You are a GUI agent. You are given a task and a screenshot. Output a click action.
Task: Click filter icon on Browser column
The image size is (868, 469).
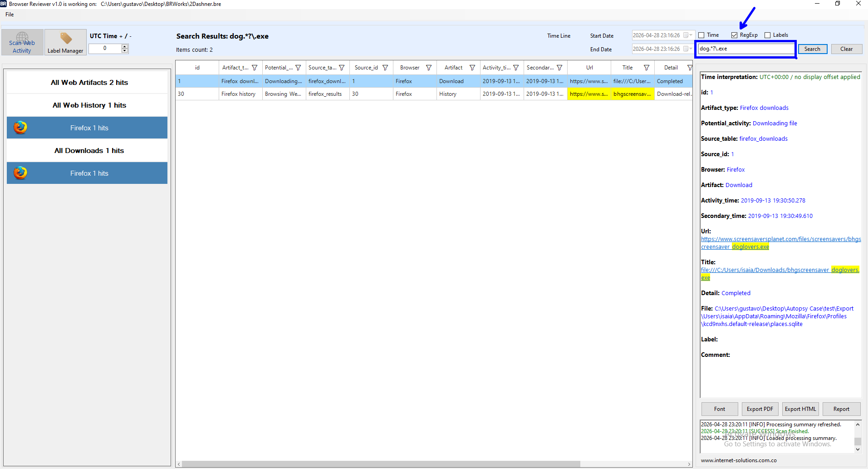click(429, 68)
